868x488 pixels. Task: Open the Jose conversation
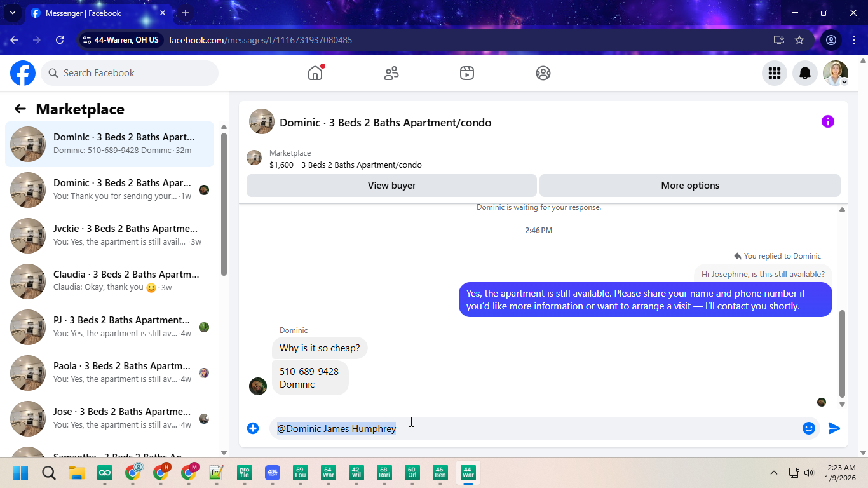(109, 419)
